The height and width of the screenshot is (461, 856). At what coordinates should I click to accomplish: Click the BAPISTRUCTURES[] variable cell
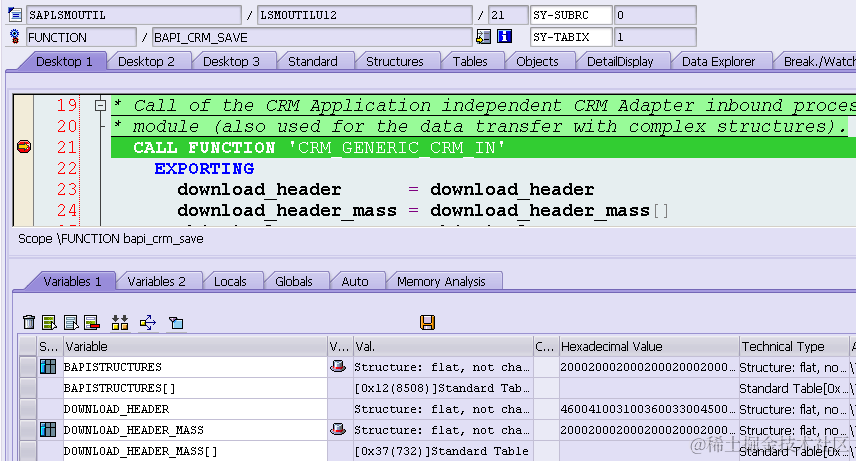click(195, 388)
